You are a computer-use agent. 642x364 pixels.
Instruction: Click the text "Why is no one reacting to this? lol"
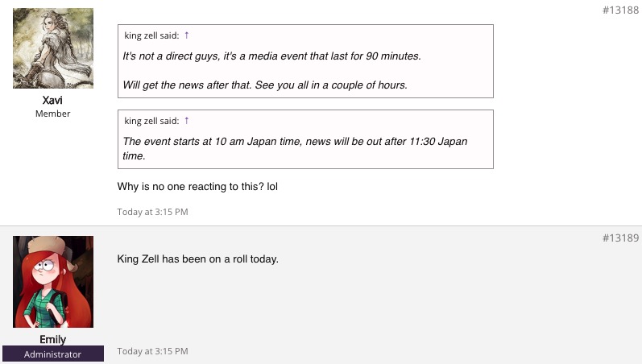pyautogui.click(x=197, y=187)
